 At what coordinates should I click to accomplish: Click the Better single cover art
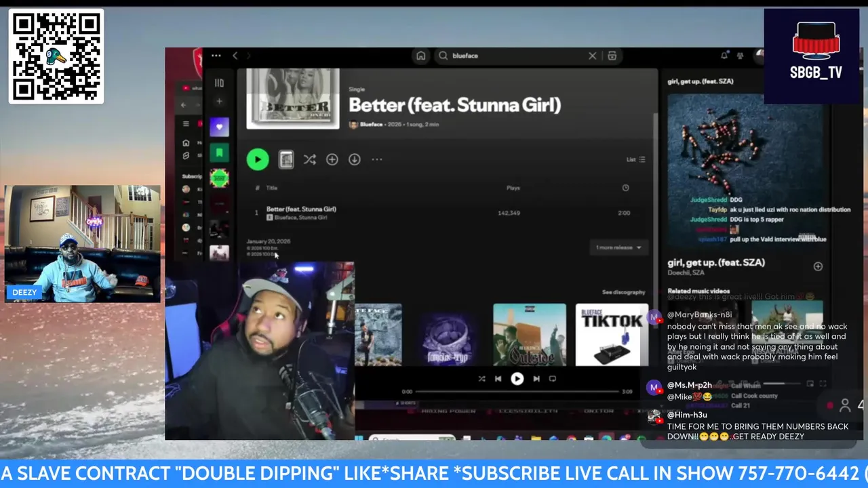pyautogui.click(x=293, y=98)
